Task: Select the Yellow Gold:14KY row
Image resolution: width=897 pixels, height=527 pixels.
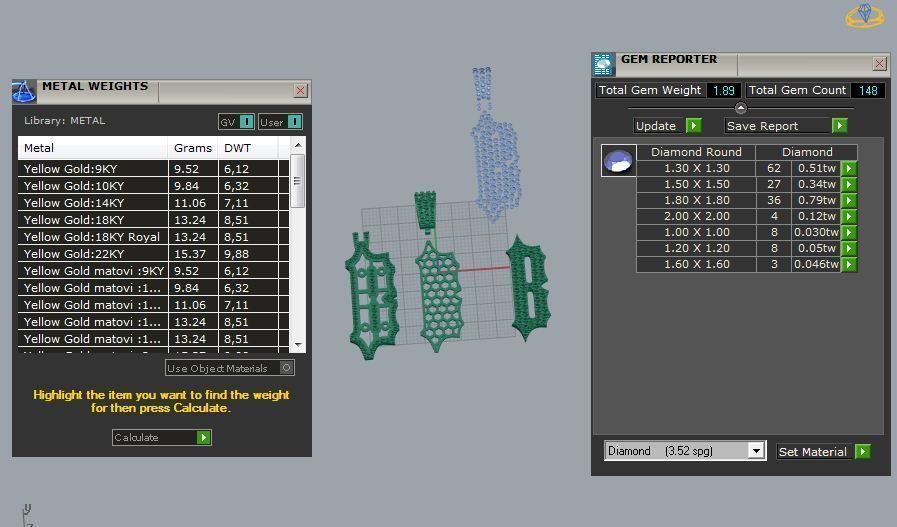Action: click(154, 203)
